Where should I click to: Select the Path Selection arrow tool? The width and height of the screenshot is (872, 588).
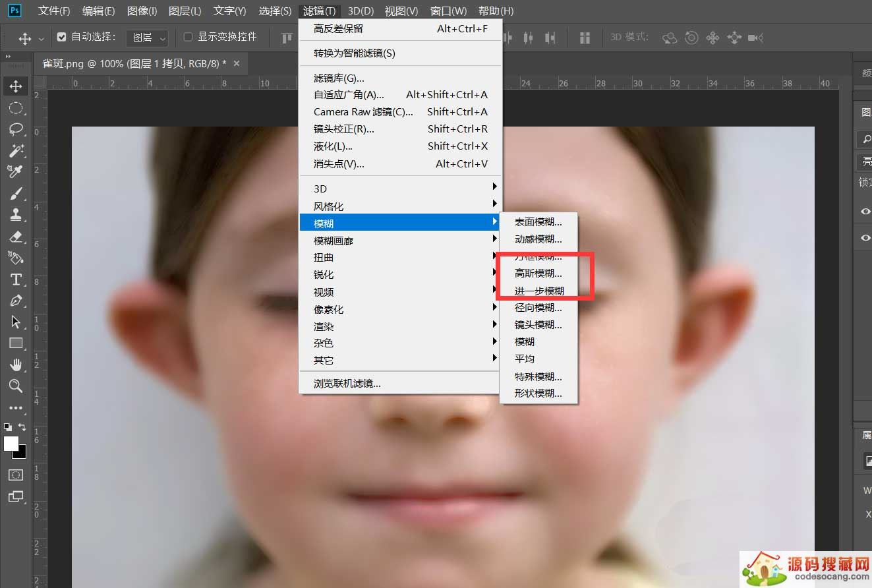(16, 322)
